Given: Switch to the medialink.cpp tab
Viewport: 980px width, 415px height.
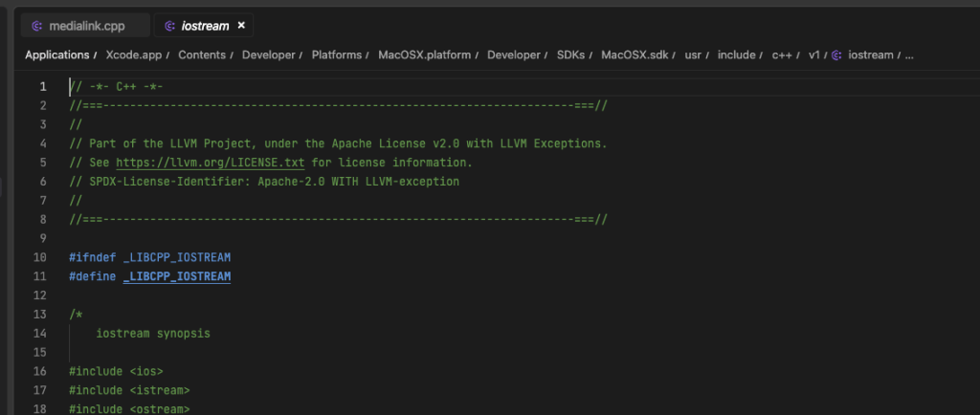Looking at the screenshot, I should coord(85,26).
